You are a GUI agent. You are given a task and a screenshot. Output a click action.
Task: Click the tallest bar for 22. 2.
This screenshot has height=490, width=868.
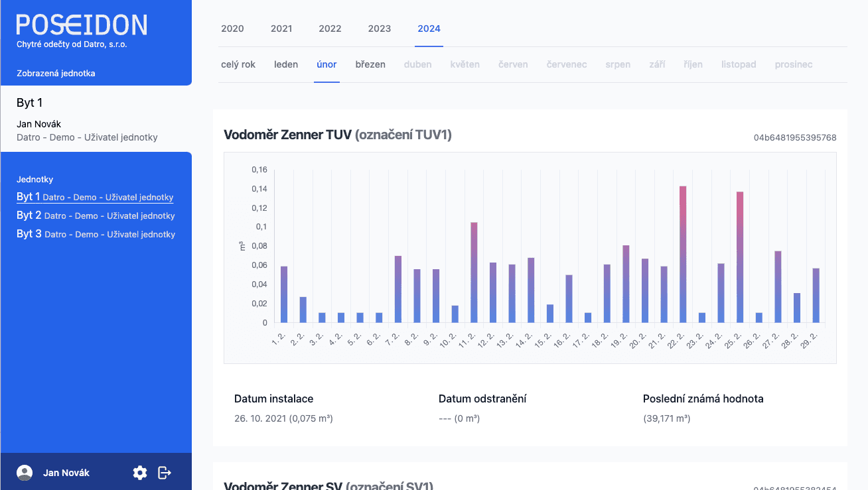683,255
